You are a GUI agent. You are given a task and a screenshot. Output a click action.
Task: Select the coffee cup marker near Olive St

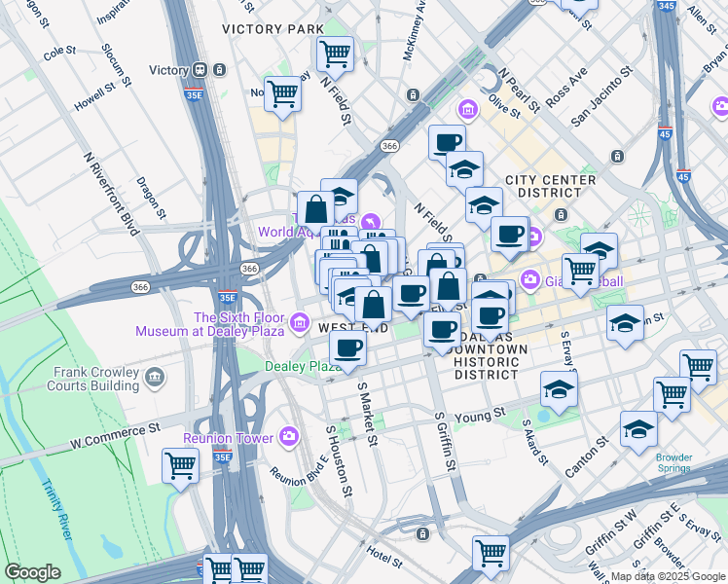tap(447, 143)
